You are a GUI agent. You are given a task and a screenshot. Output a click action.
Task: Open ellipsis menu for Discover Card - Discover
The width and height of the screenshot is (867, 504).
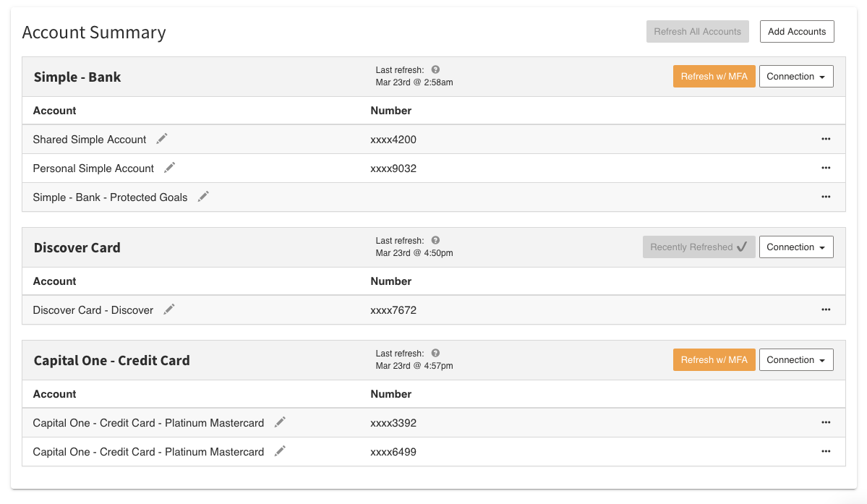point(826,309)
